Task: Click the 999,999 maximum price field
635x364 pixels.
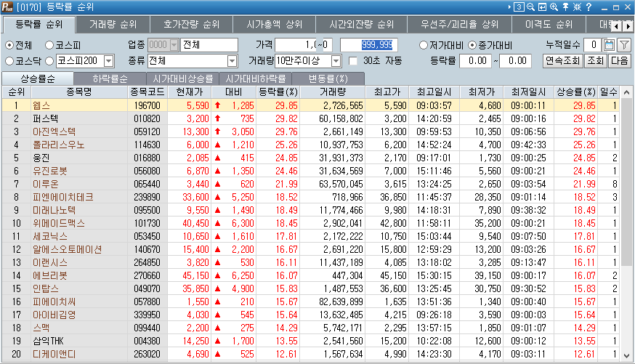Action: click(369, 45)
